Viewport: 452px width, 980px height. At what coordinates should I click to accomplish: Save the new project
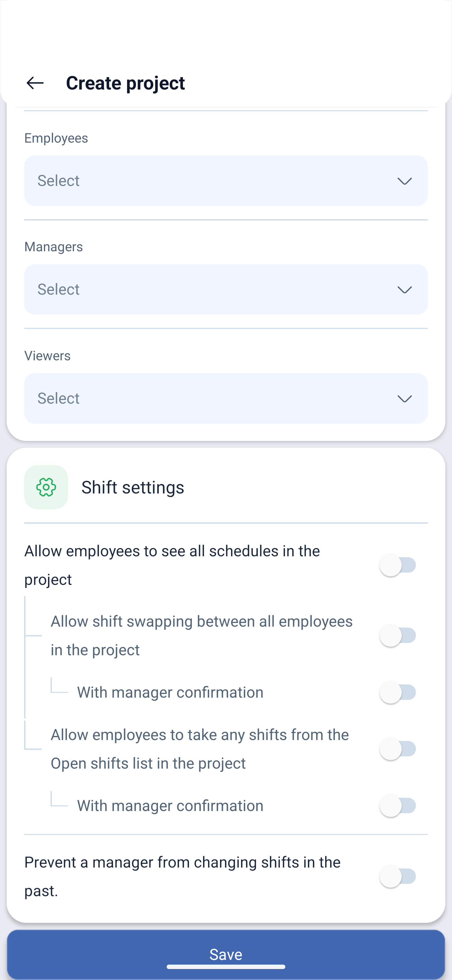(x=226, y=954)
